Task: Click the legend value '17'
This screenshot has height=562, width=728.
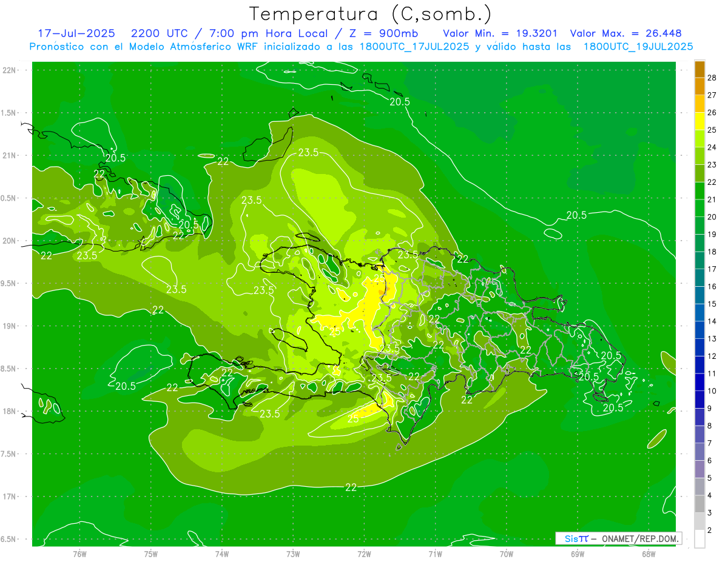Action: (712, 269)
